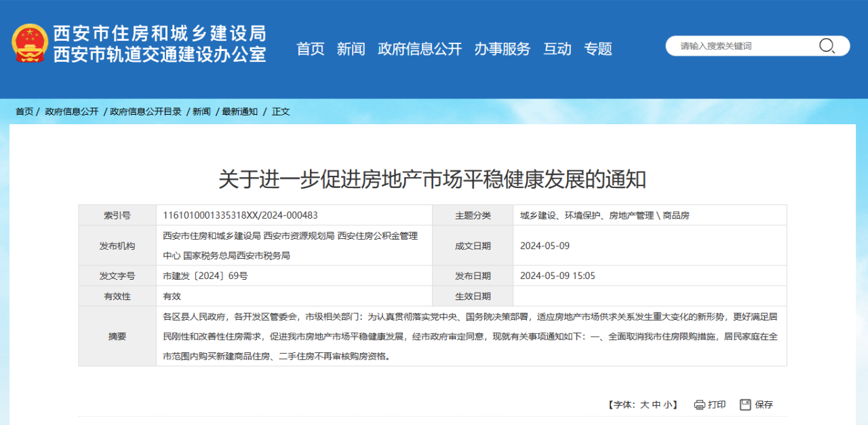This screenshot has width=868, height=425.
Task: Click the magnifier search icon
Action: (827, 46)
